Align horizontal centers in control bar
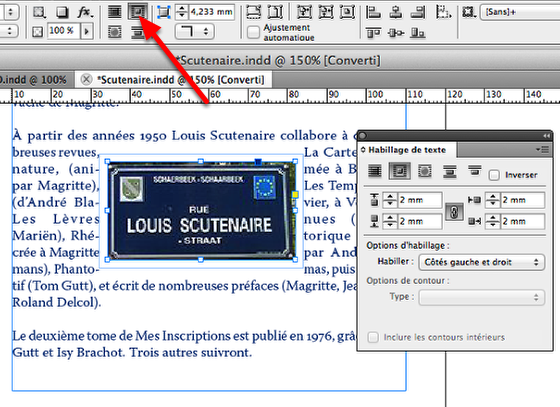This screenshot has height=407, width=560. click(x=395, y=12)
